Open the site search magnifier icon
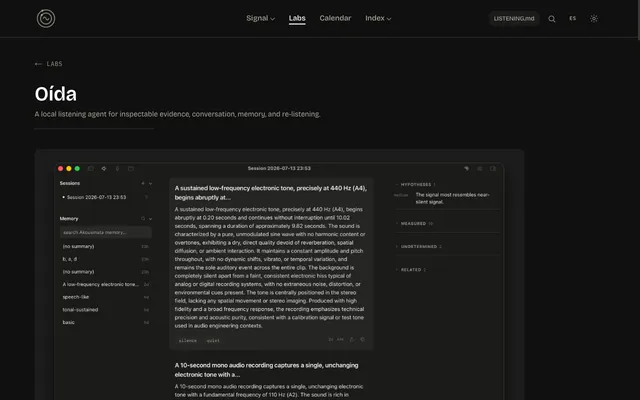 click(551, 19)
